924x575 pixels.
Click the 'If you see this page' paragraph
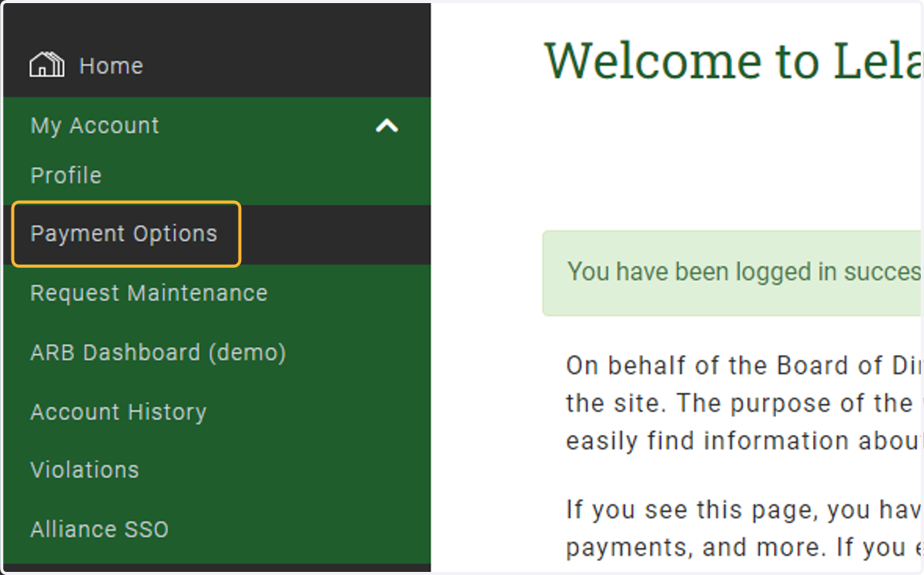coord(745,528)
